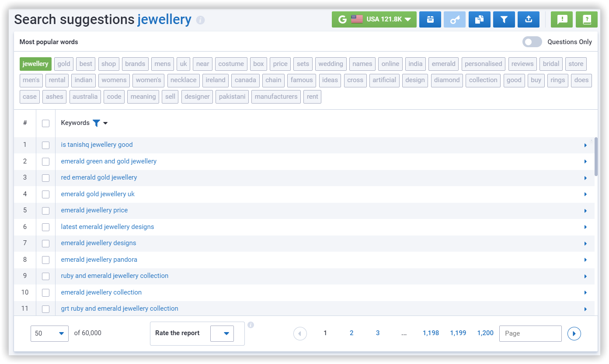Open the 50 results-per-page dropdown
The height and width of the screenshot is (364, 609).
49,333
